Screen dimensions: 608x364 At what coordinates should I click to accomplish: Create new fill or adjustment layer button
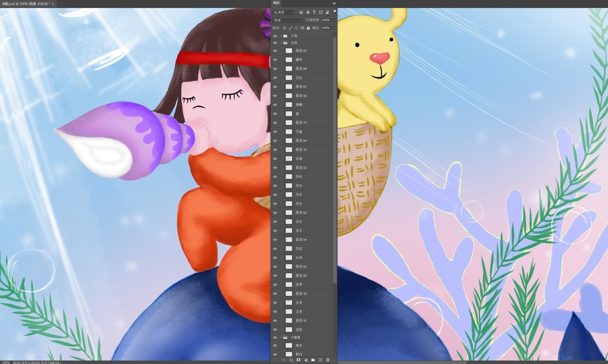pyautogui.click(x=305, y=360)
